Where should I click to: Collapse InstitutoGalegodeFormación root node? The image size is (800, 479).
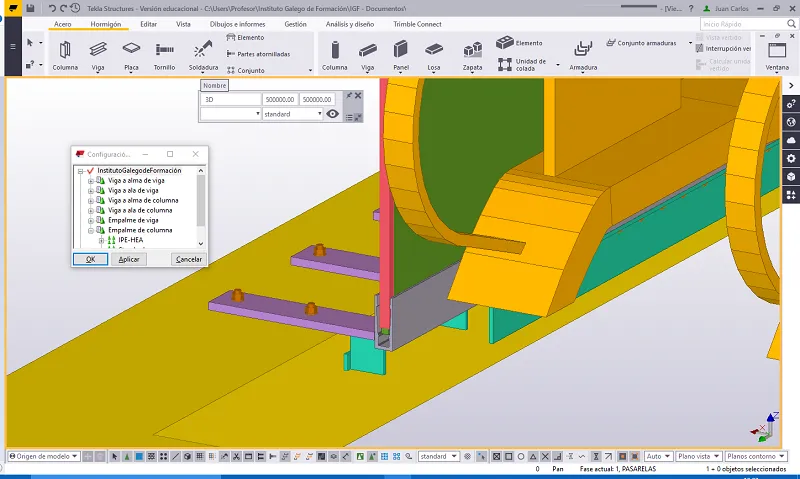[81, 171]
